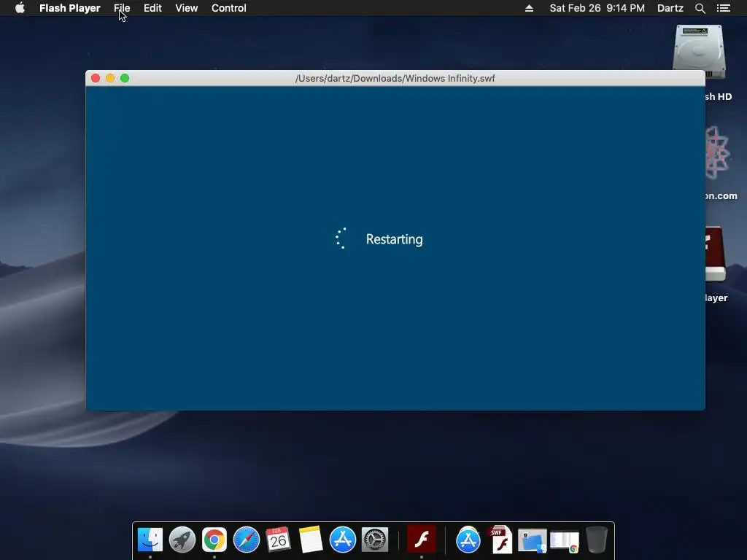This screenshot has width=747, height=560.
Task: Click the spinning loading dots indicator
Action: (341, 238)
